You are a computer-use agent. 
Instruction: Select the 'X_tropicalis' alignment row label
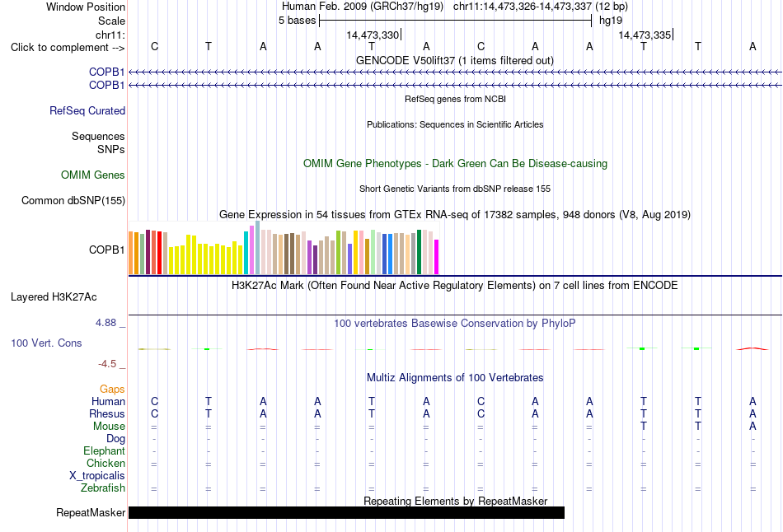pyautogui.click(x=97, y=476)
